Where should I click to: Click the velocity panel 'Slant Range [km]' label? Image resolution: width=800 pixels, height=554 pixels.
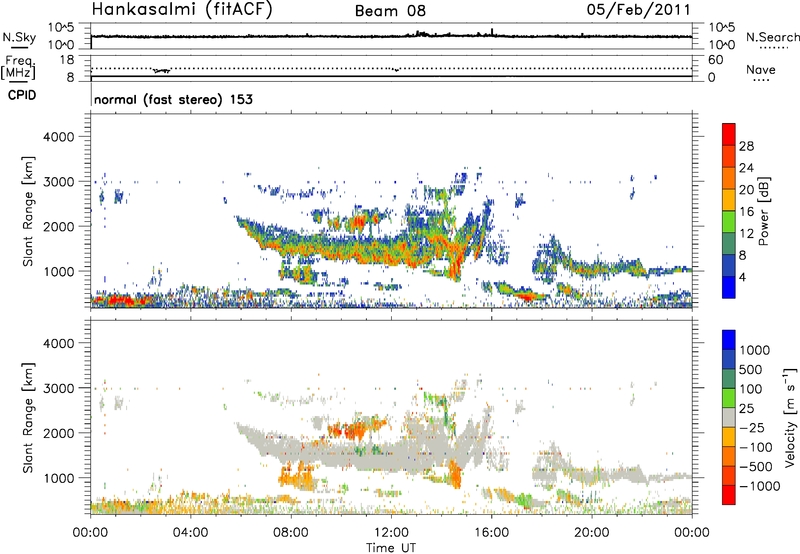[x=28, y=418]
